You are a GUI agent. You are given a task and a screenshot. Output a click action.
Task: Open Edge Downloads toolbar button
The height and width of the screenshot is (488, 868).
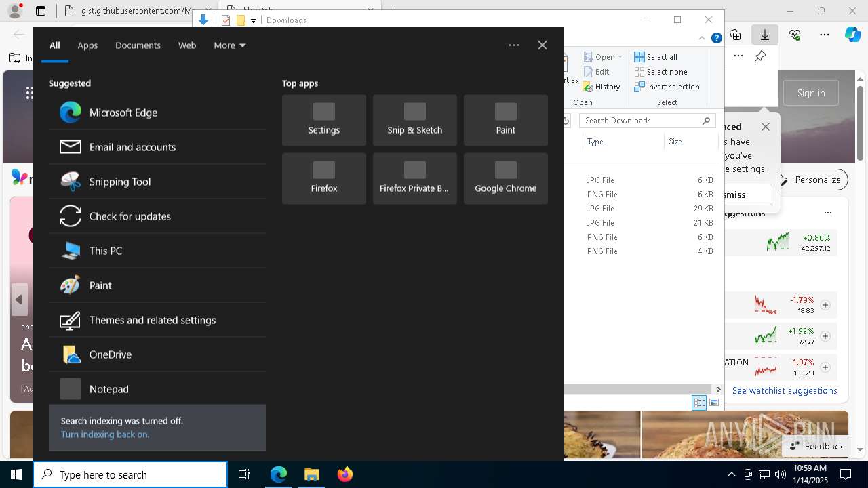[x=766, y=33]
